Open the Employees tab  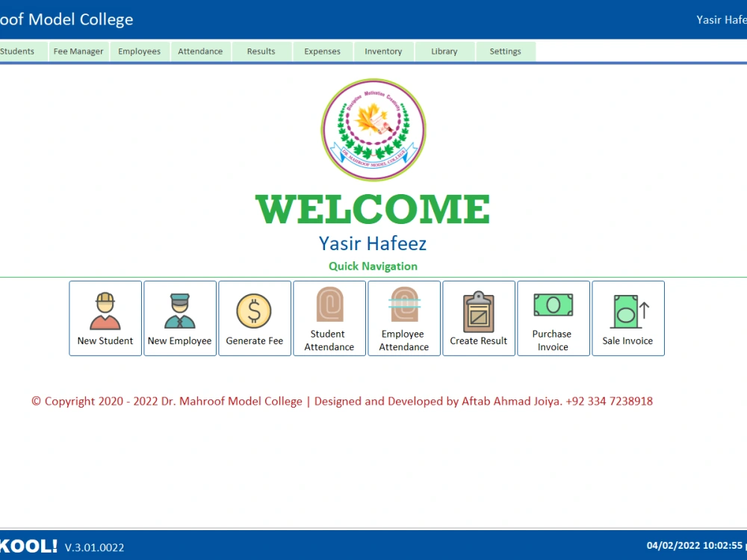(139, 51)
